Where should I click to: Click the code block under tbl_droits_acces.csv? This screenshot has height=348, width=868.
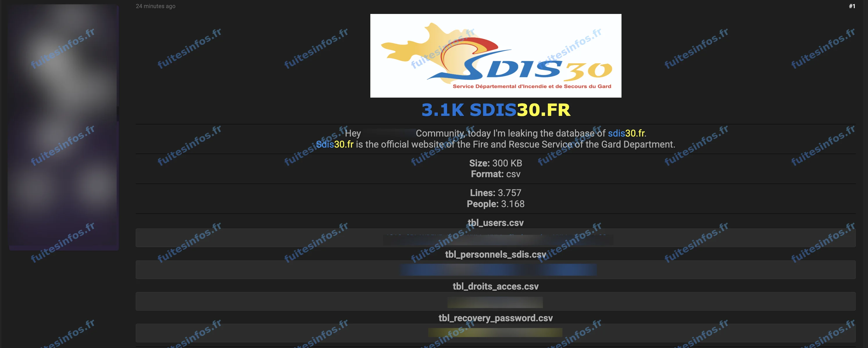coord(496,302)
